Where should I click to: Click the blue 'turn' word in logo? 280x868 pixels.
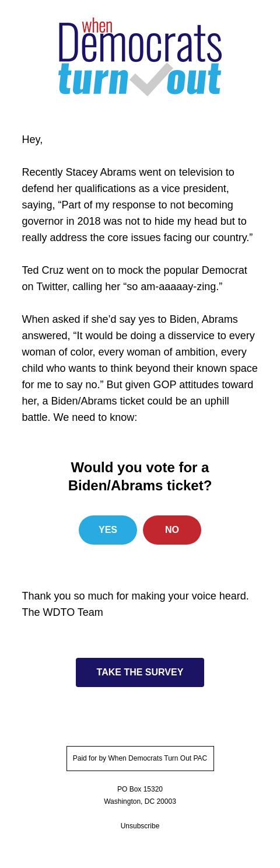93,79
